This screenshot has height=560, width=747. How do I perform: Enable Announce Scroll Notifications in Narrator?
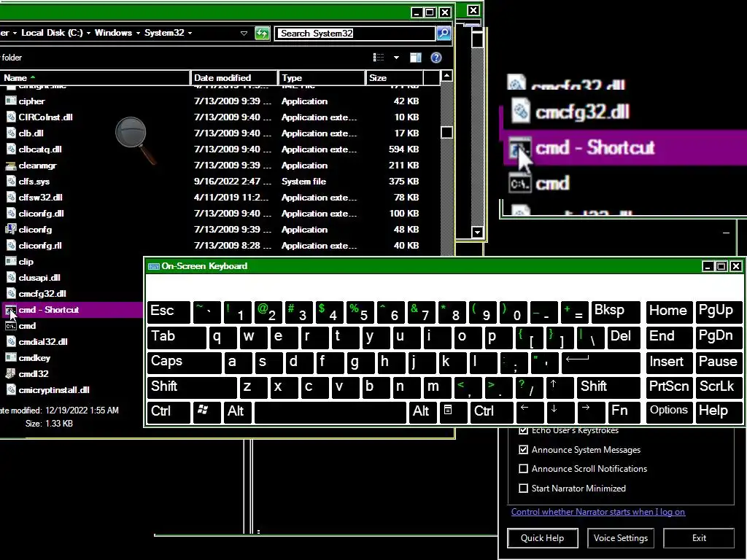click(523, 469)
